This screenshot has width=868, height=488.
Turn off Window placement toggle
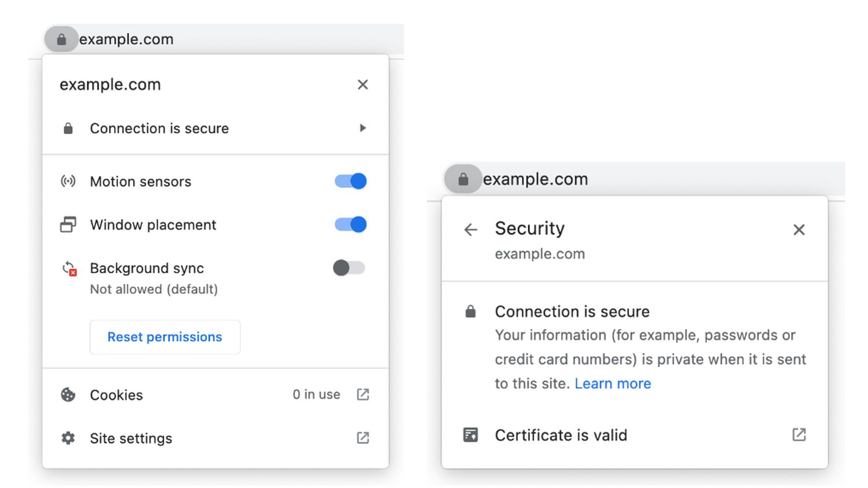(x=351, y=224)
